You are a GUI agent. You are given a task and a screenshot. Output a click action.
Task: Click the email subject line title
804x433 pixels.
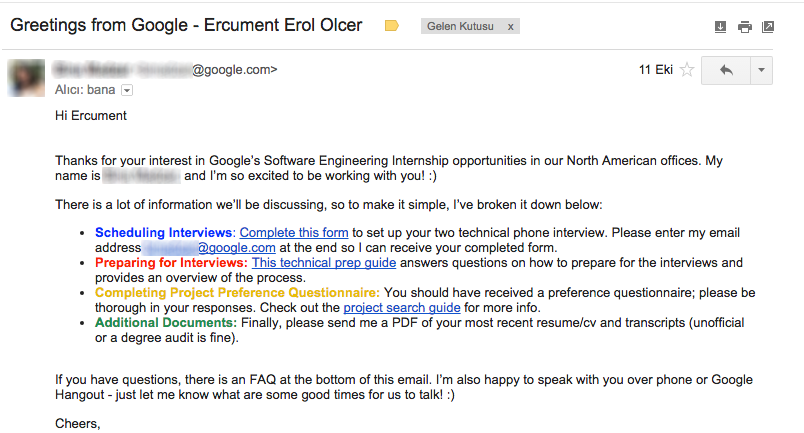186,25
